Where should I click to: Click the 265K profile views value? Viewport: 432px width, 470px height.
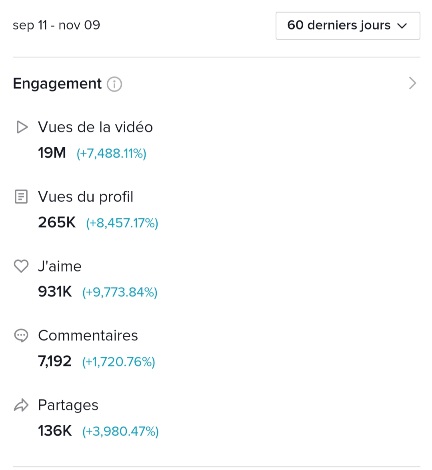click(x=57, y=222)
